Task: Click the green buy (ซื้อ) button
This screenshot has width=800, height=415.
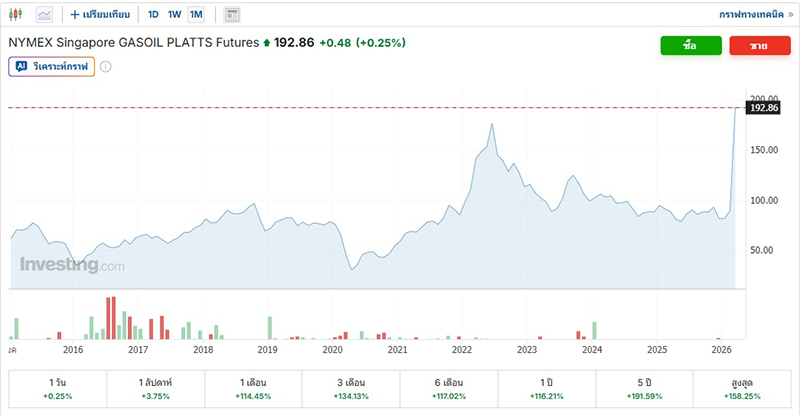Action: click(690, 46)
